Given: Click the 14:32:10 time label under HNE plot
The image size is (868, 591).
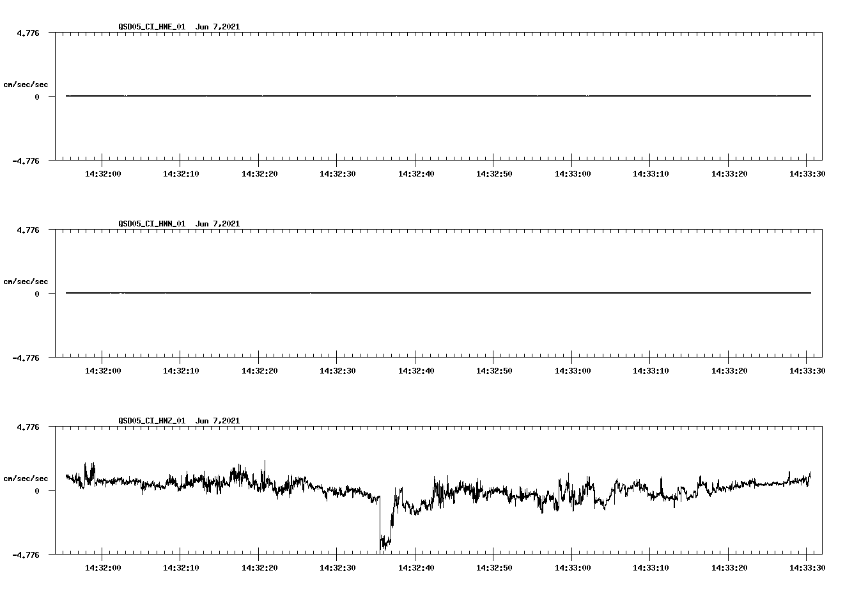Looking at the screenshot, I should [181, 173].
